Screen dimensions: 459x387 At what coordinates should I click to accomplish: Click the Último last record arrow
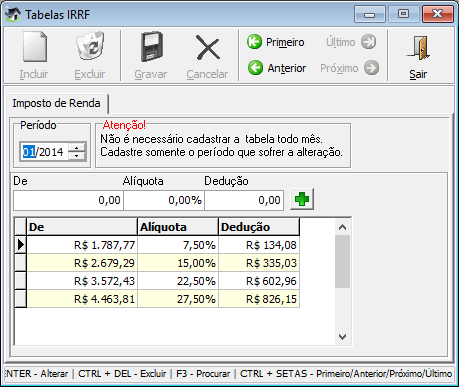coord(369,42)
